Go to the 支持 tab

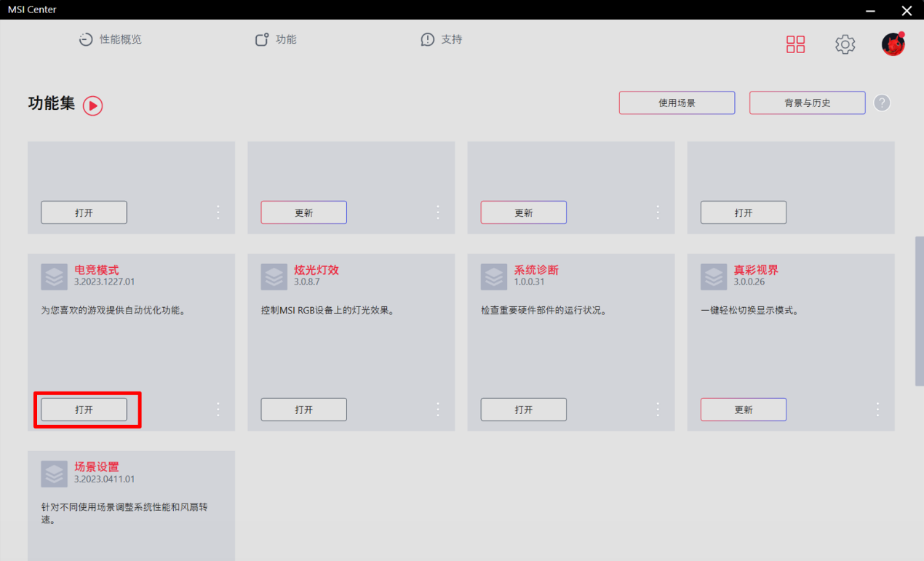coord(442,39)
